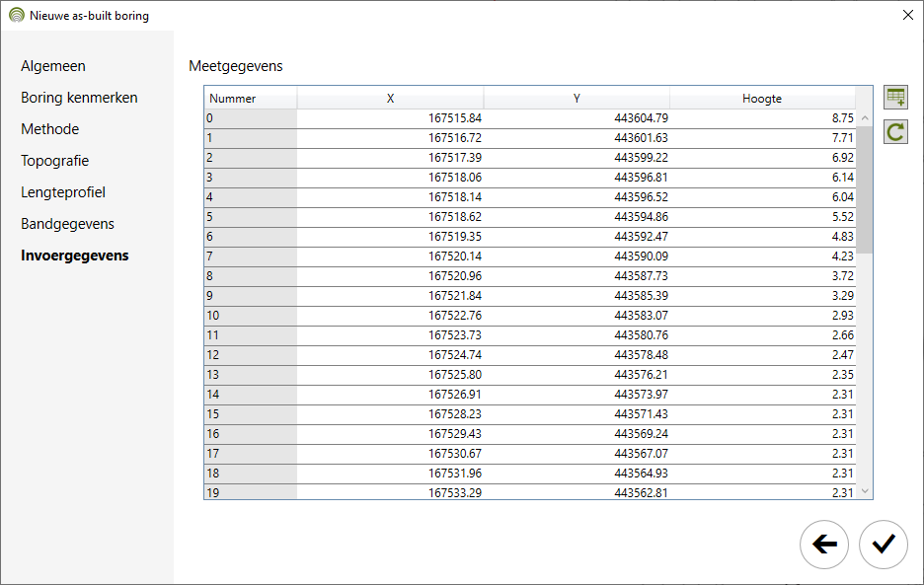924x585 pixels.
Task: Click X cell 167516.72
Action: coord(390,138)
